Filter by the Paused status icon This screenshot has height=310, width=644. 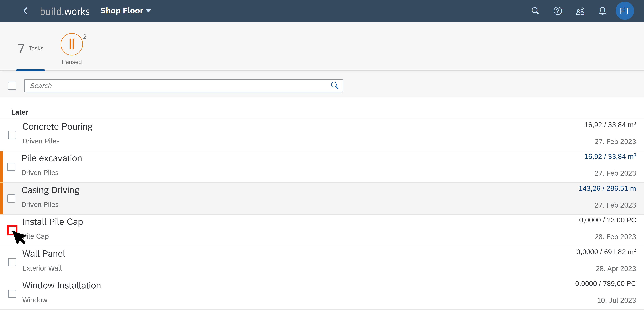click(72, 44)
